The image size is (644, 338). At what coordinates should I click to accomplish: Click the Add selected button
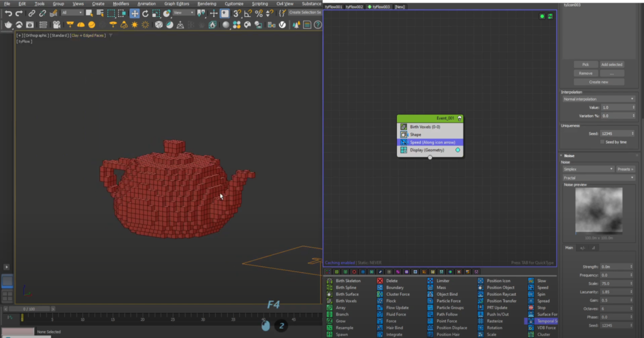(x=611, y=65)
